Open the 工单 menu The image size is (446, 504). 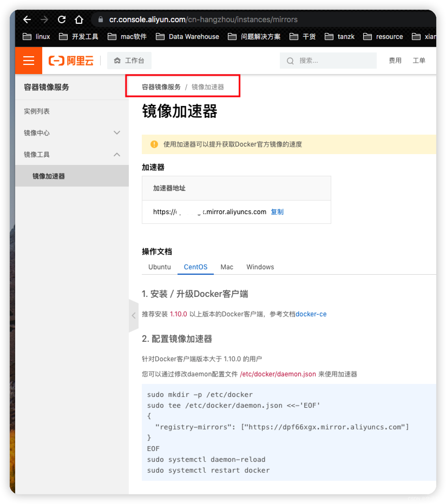coord(419,61)
